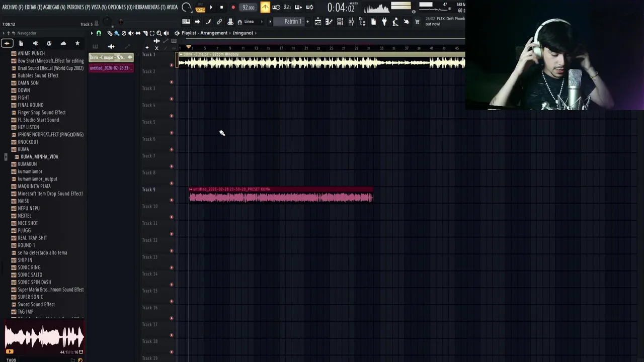Mute Track 1 with its green dot
The width and height of the screenshot is (644, 362).
pyautogui.click(x=172, y=65)
